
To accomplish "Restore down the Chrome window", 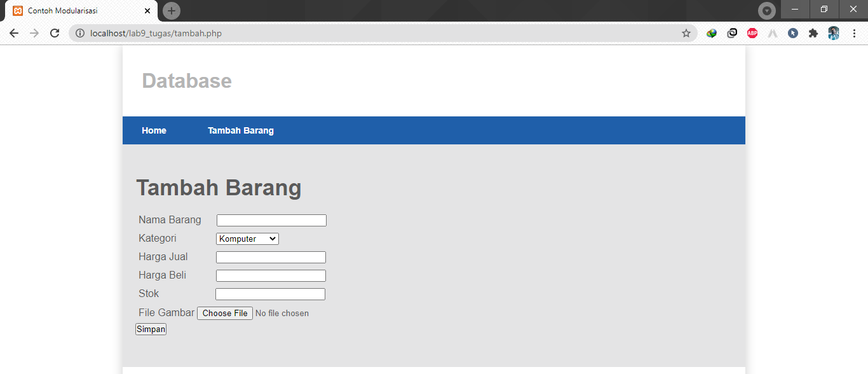I will pos(824,9).
